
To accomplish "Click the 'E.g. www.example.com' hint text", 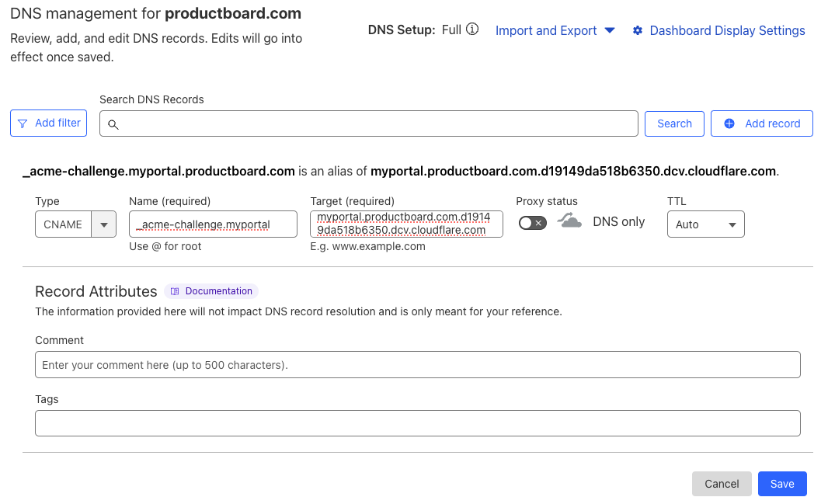I will [x=367, y=246].
